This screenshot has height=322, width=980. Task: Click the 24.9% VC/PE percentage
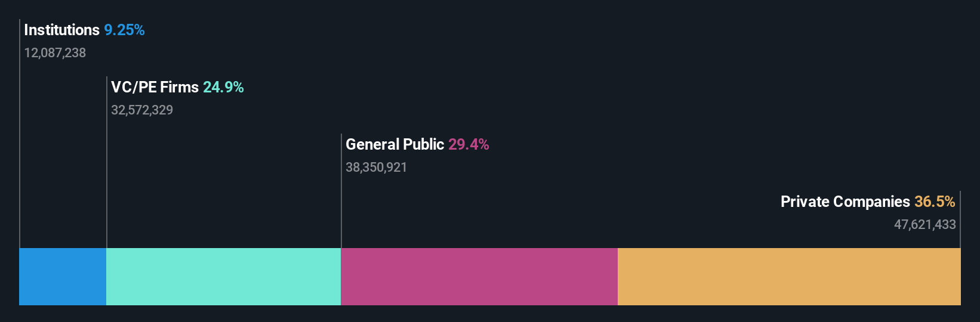click(x=223, y=87)
